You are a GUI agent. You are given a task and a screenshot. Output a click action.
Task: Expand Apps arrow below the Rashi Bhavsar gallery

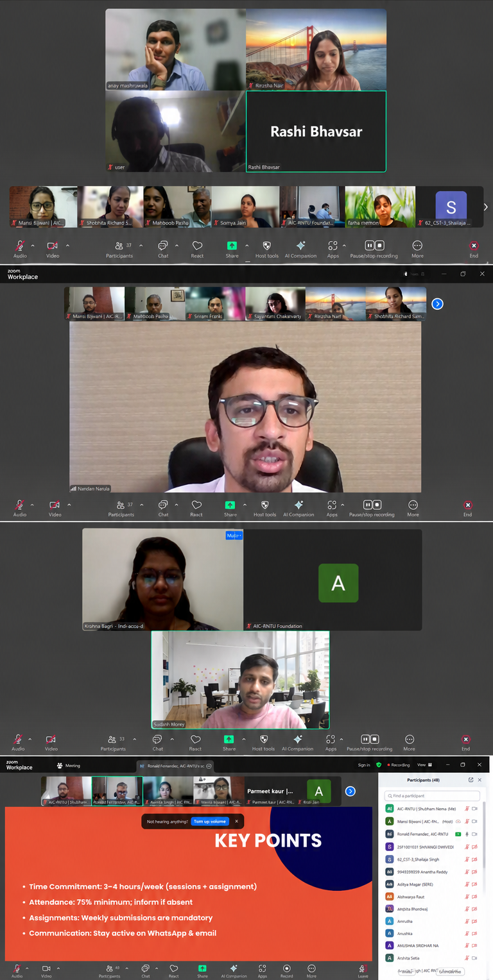click(x=344, y=246)
